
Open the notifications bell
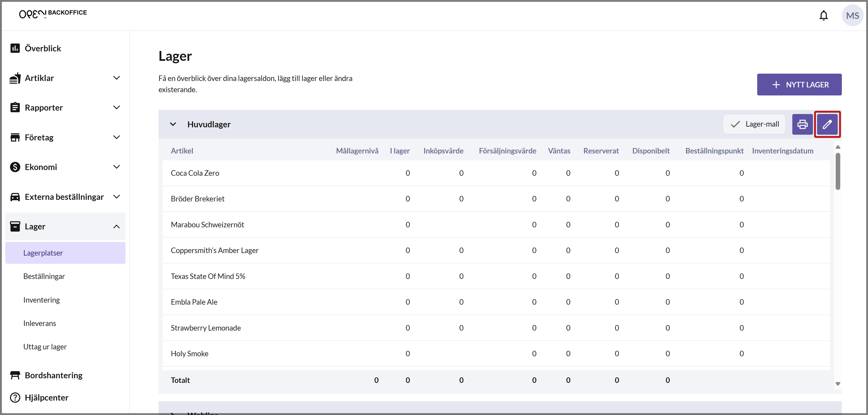(x=823, y=16)
